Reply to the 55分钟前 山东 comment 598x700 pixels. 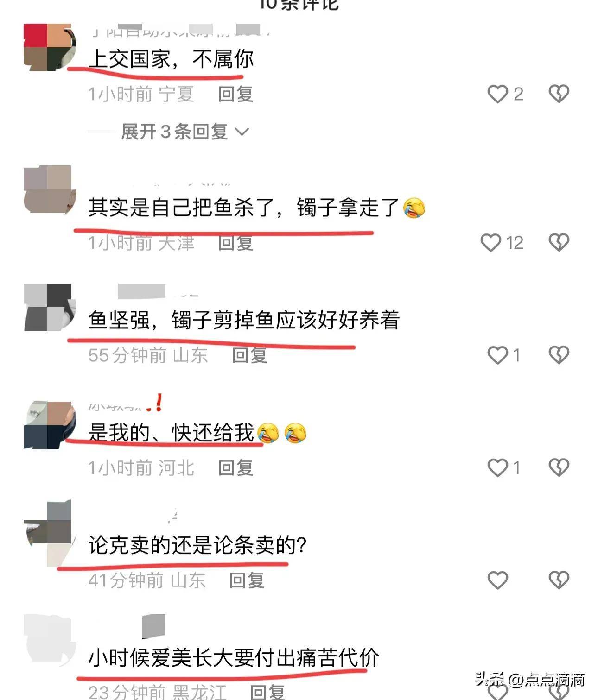pyautogui.click(x=249, y=355)
